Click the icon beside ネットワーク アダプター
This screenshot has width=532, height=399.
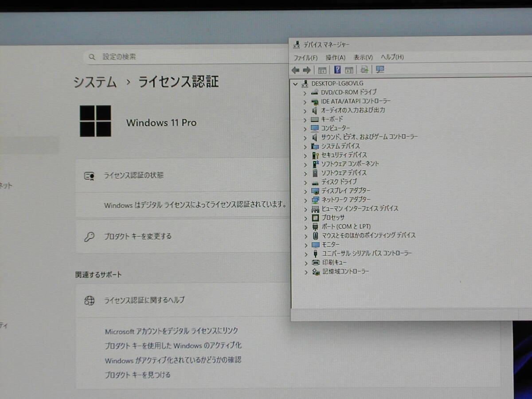coord(315,200)
